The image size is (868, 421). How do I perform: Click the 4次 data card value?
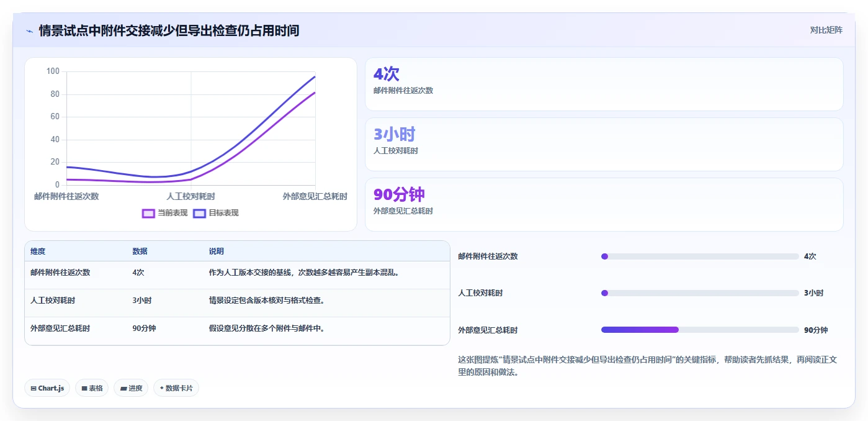(386, 74)
